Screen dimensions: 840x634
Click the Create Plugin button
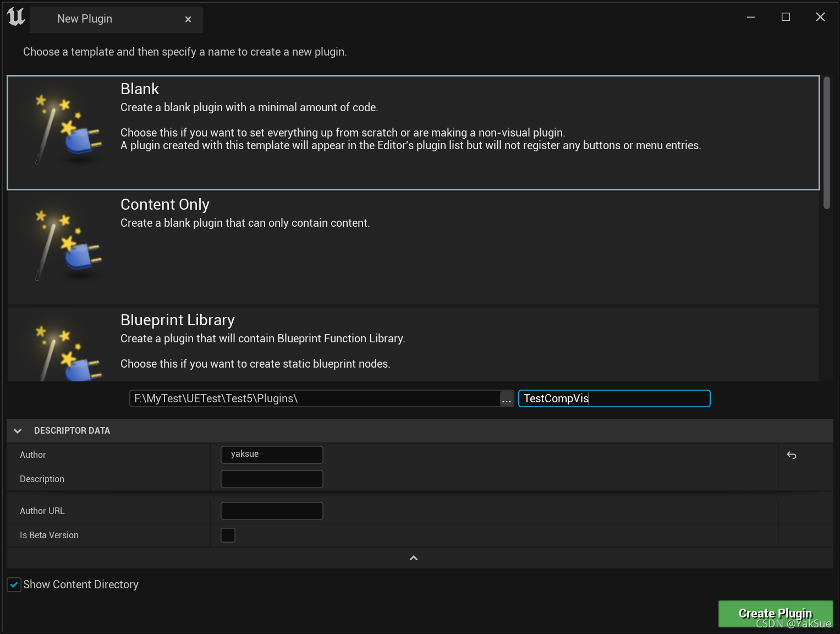tap(776, 614)
